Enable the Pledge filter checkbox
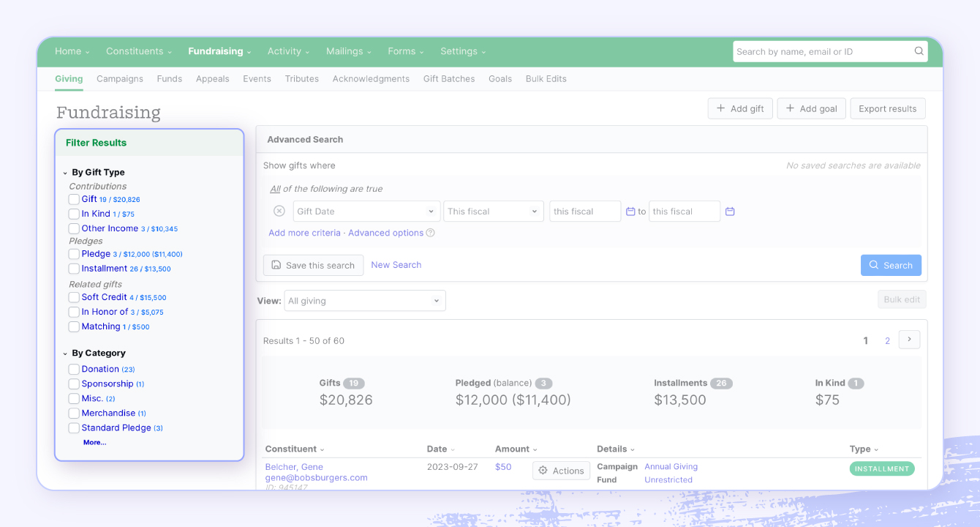The image size is (980, 527). [74, 254]
